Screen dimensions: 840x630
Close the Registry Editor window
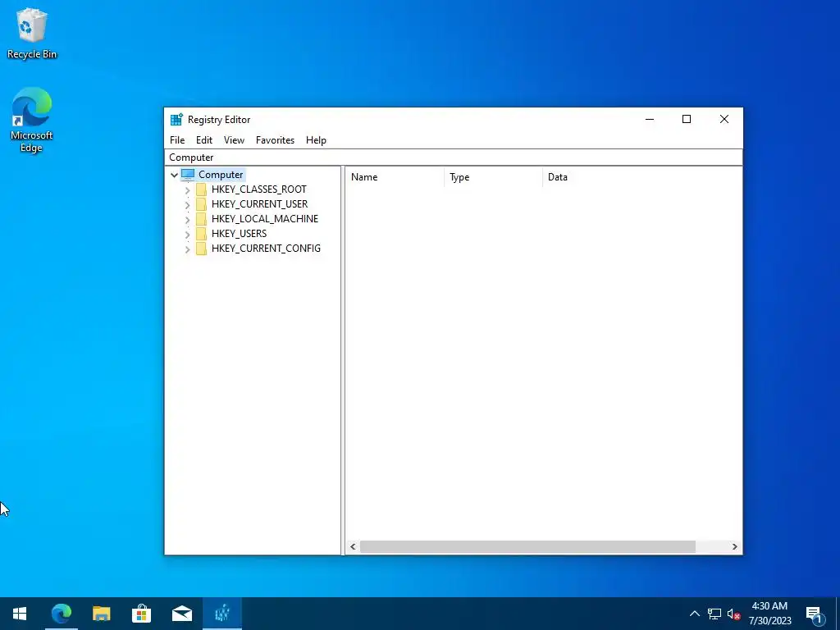coord(724,120)
